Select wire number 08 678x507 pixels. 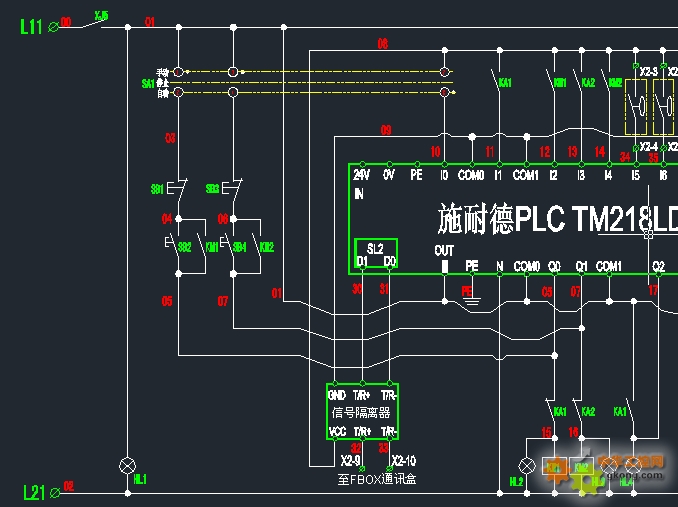click(x=383, y=43)
